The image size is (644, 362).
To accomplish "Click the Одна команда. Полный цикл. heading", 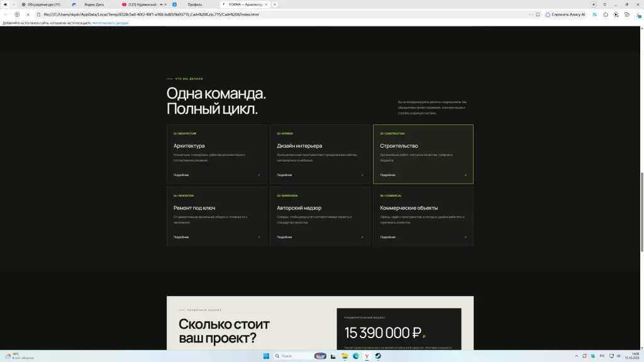I will tap(216, 101).
